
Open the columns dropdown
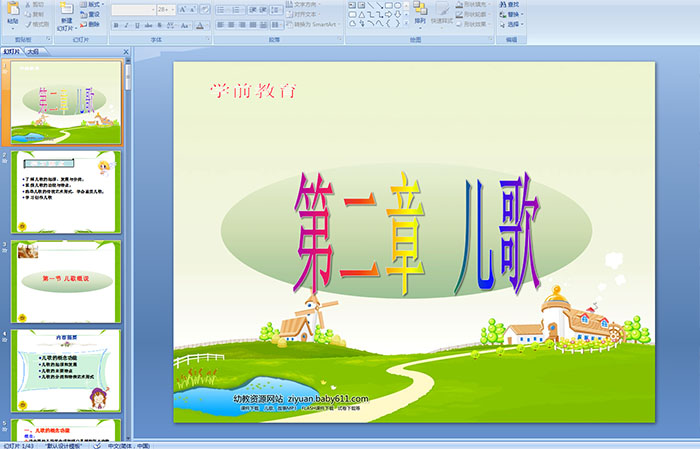coord(277,25)
